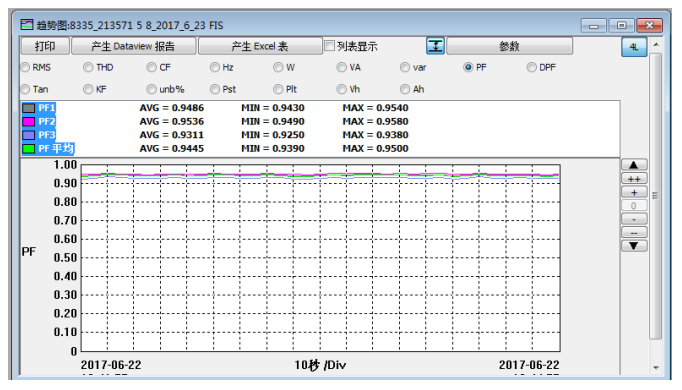Select the PF3 legend label
Viewport: 682px width, 390px height.
47,135
